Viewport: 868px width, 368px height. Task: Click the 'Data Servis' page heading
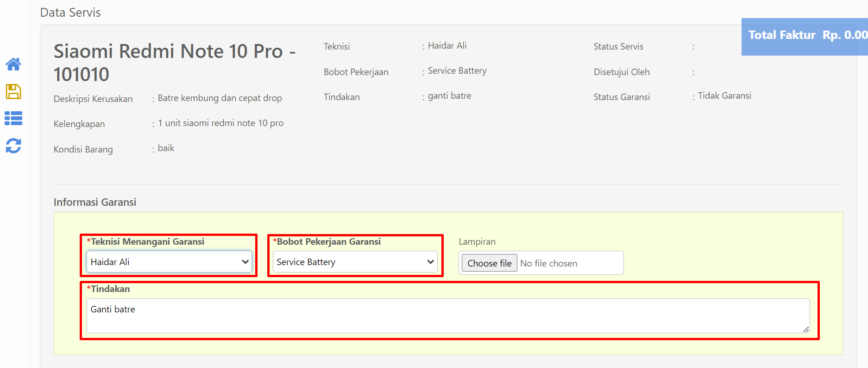(x=70, y=13)
